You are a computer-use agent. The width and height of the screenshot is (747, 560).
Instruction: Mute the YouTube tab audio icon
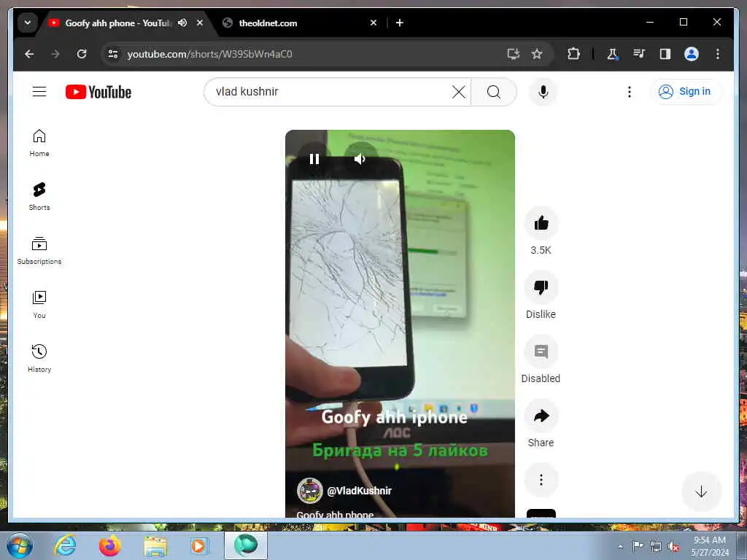click(x=182, y=23)
